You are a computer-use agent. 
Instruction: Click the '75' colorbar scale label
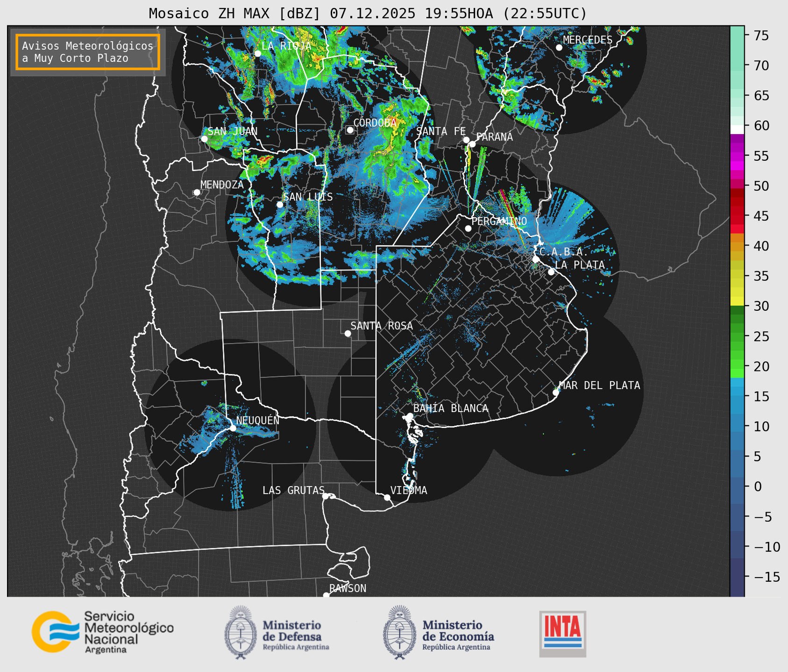761,36
